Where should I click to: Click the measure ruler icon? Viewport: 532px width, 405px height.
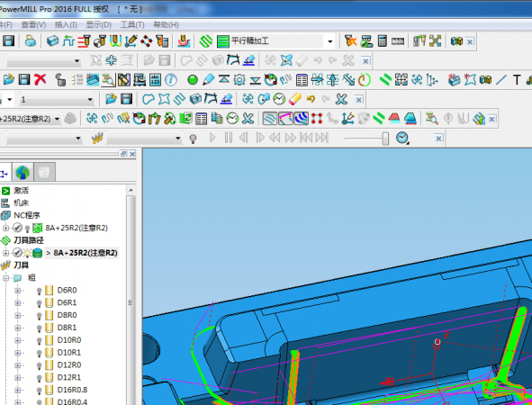pyautogui.click(x=398, y=41)
